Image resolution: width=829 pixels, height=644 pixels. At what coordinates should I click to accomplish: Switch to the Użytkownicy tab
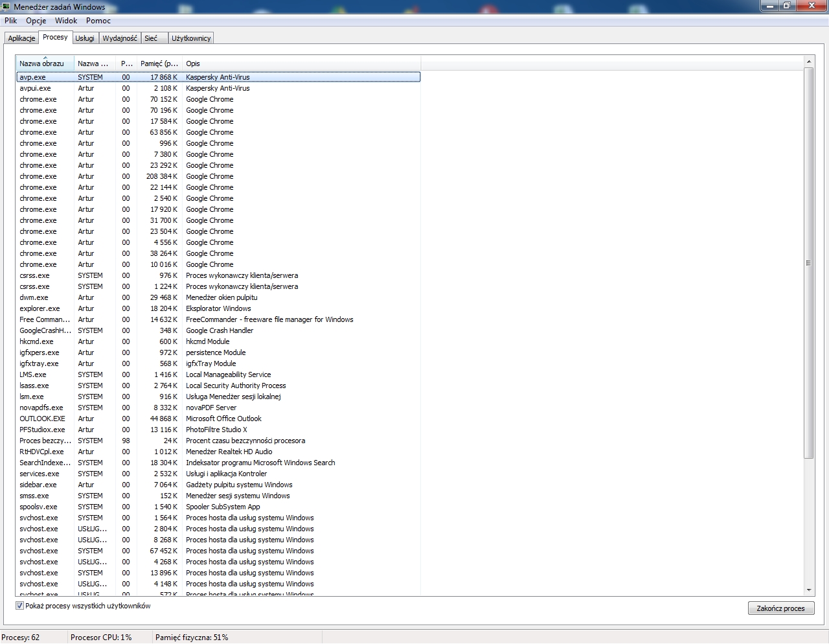pos(191,38)
